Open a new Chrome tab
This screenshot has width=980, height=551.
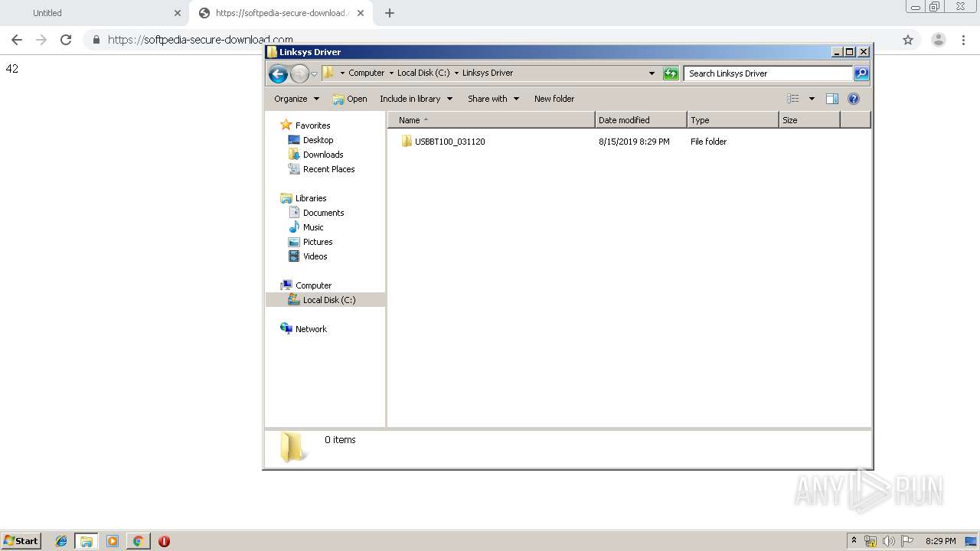(390, 13)
